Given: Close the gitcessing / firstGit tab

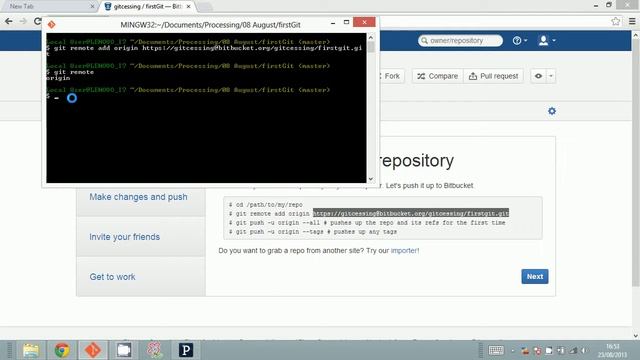Looking at the screenshot, I should click(x=189, y=7).
